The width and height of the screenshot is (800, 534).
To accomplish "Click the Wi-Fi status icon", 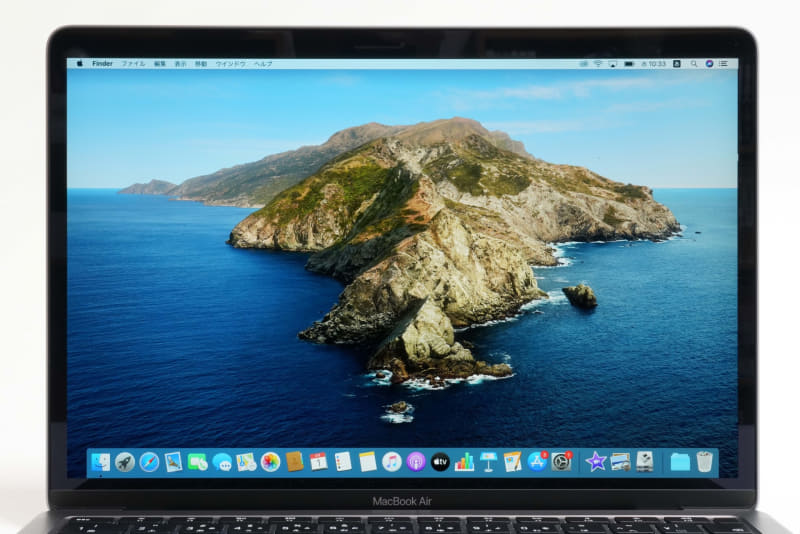I will (x=598, y=64).
